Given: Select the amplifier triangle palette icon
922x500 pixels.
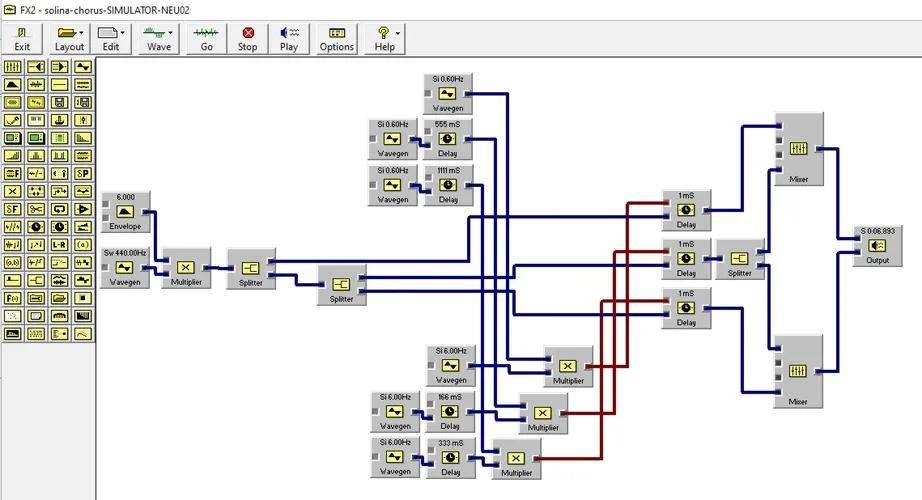Looking at the screenshot, I should [83, 209].
